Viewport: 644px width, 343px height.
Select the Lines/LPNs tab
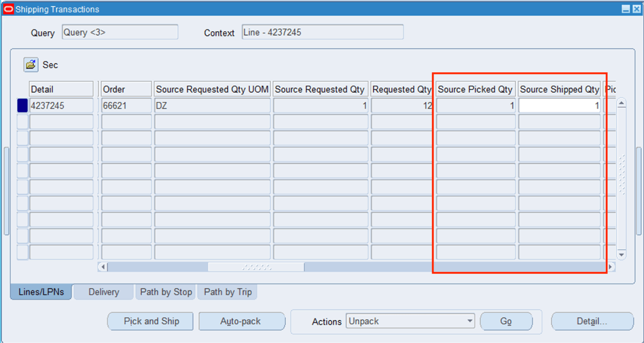click(40, 292)
